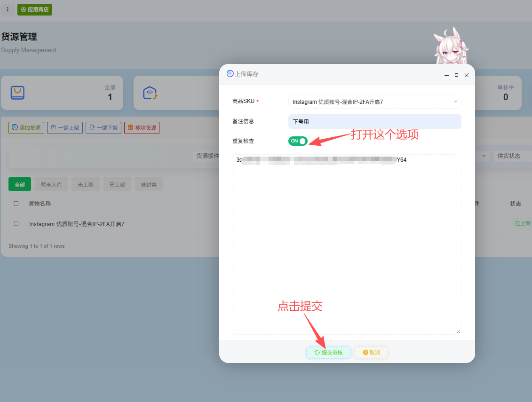Image resolution: width=532 pixels, height=402 pixels.
Task: Expand the dropdown arrow left of 供货状态
Action: tap(484, 156)
